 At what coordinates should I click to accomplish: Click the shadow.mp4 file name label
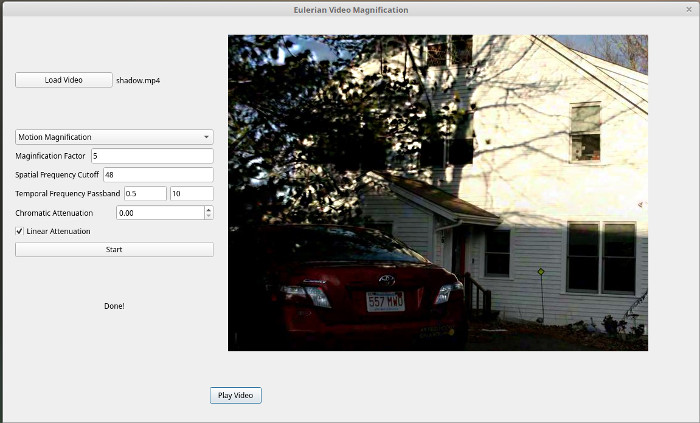[x=138, y=80]
